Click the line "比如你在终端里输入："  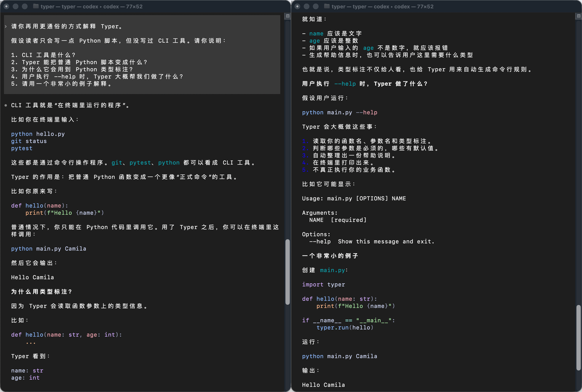[x=45, y=120]
